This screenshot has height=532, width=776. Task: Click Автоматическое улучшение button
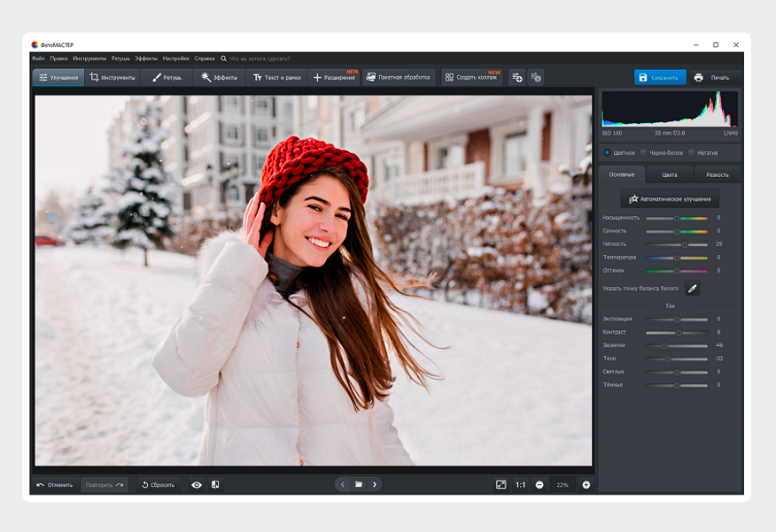click(x=670, y=199)
